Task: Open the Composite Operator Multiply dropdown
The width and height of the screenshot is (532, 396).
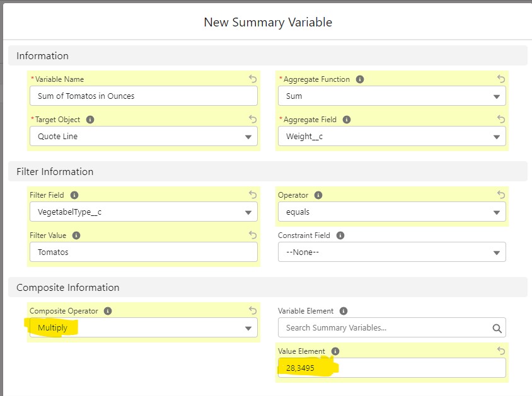Action: tap(143, 328)
